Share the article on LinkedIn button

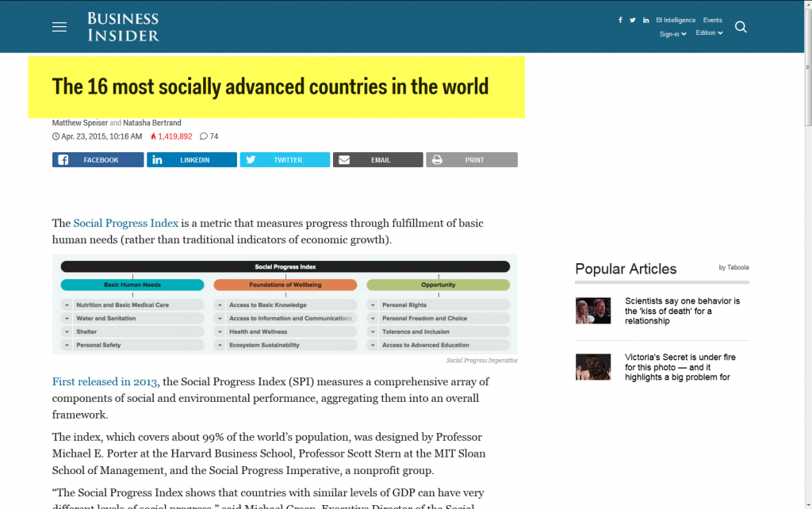click(x=192, y=160)
